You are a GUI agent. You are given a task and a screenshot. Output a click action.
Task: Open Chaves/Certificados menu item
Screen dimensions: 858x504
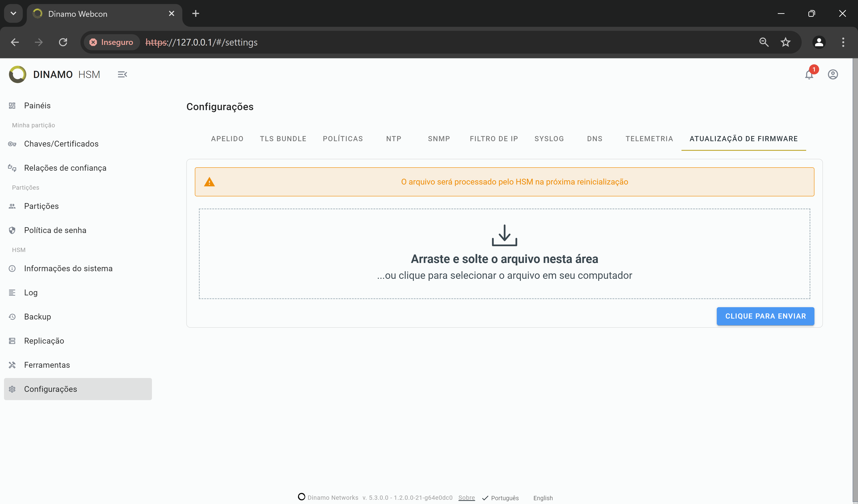tap(78, 144)
